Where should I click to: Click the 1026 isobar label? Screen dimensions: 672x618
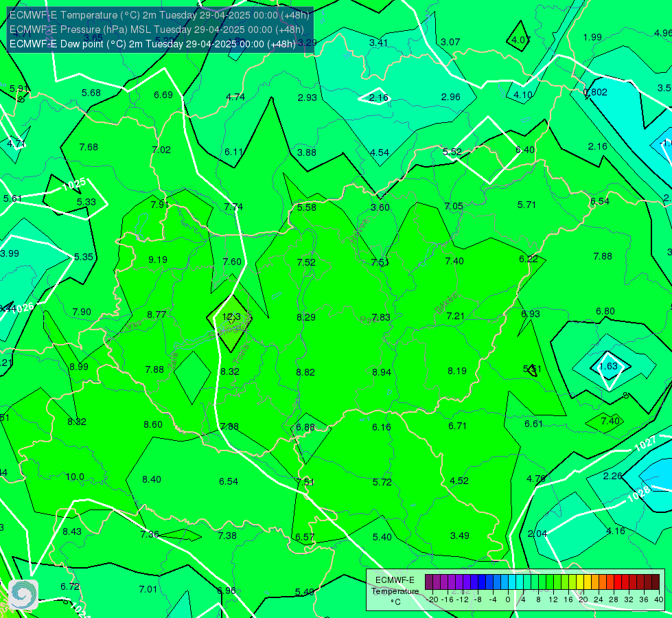(23, 308)
